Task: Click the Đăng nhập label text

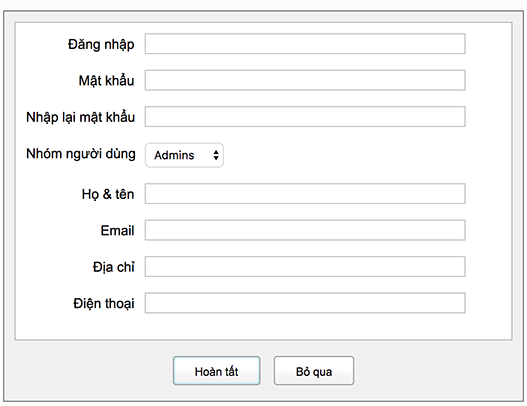Action: [x=101, y=45]
